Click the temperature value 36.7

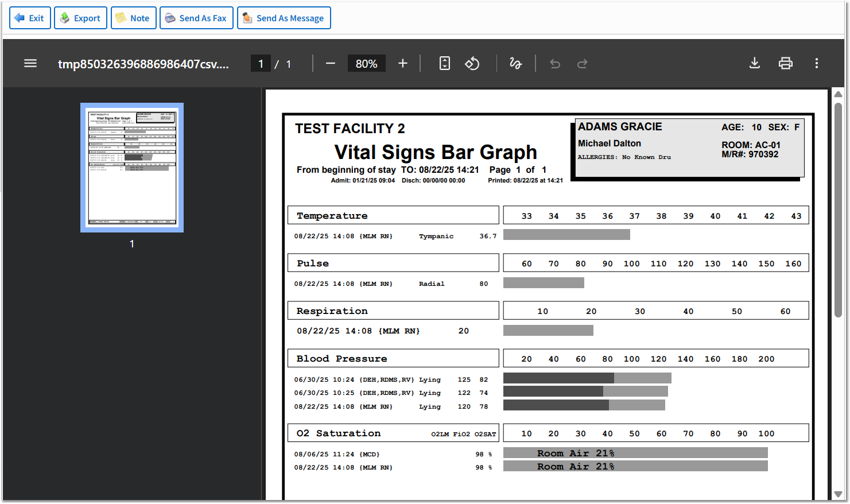coord(488,236)
